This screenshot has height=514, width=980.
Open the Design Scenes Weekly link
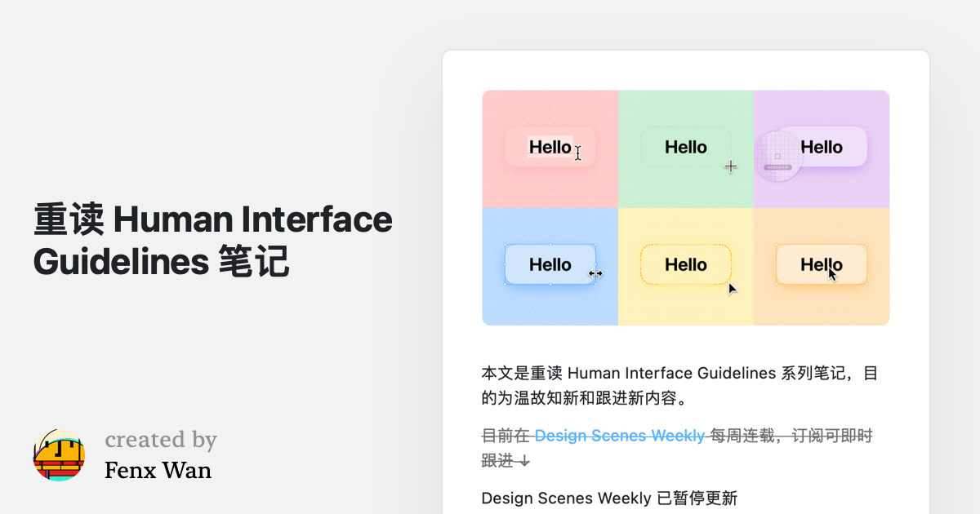tap(620, 436)
